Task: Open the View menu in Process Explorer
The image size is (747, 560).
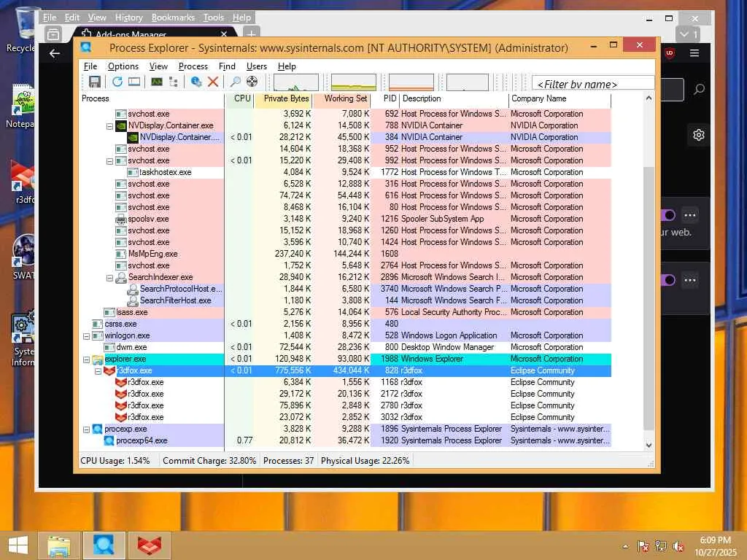Action: tap(158, 66)
